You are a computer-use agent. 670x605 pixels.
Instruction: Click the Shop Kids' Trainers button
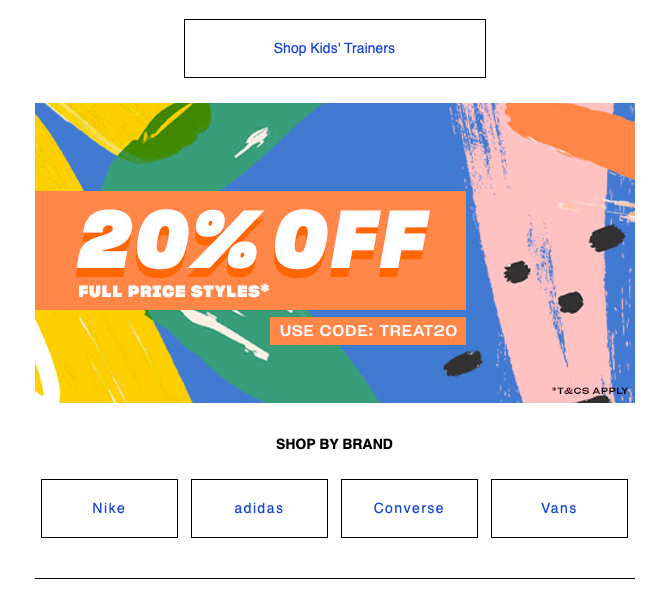click(335, 48)
